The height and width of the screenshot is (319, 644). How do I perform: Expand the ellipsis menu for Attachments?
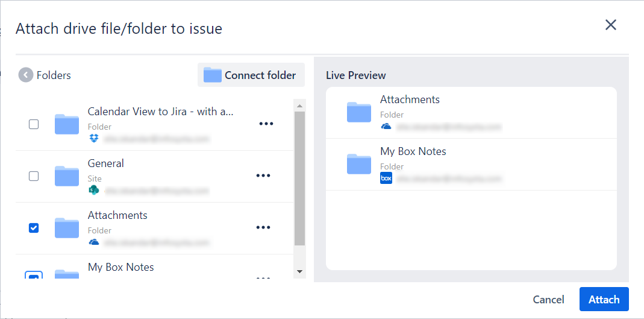263,227
